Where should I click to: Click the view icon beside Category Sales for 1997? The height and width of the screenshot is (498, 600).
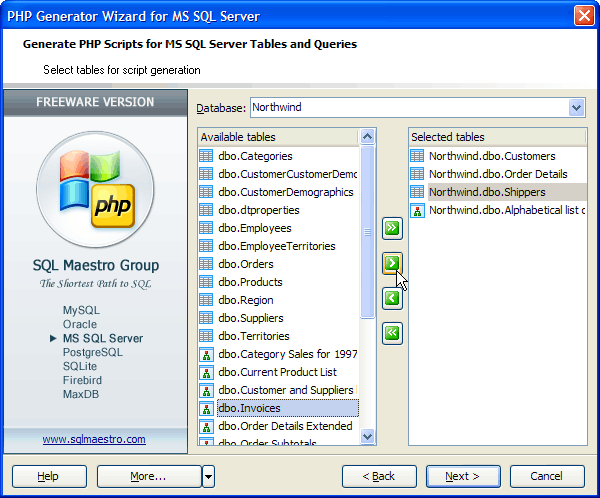pos(206,354)
